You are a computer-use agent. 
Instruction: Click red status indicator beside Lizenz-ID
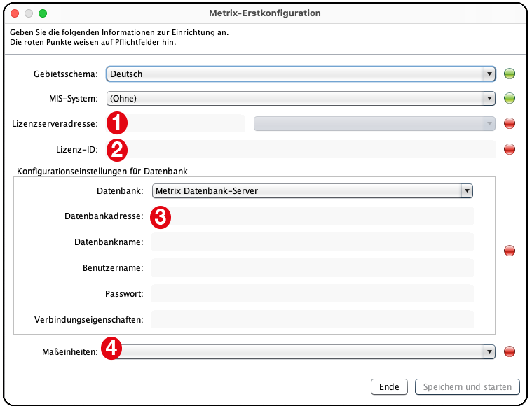pos(510,148)
